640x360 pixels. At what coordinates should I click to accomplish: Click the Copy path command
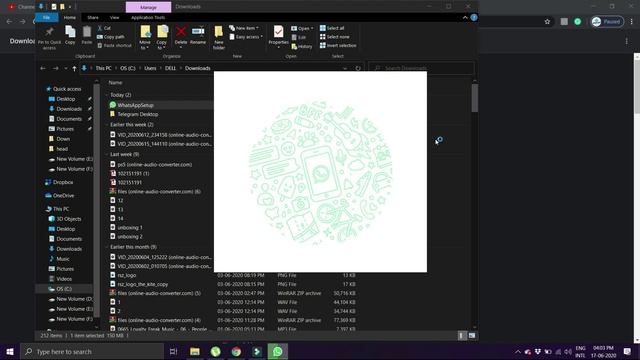pyautogui.click(x=111, y=37)
